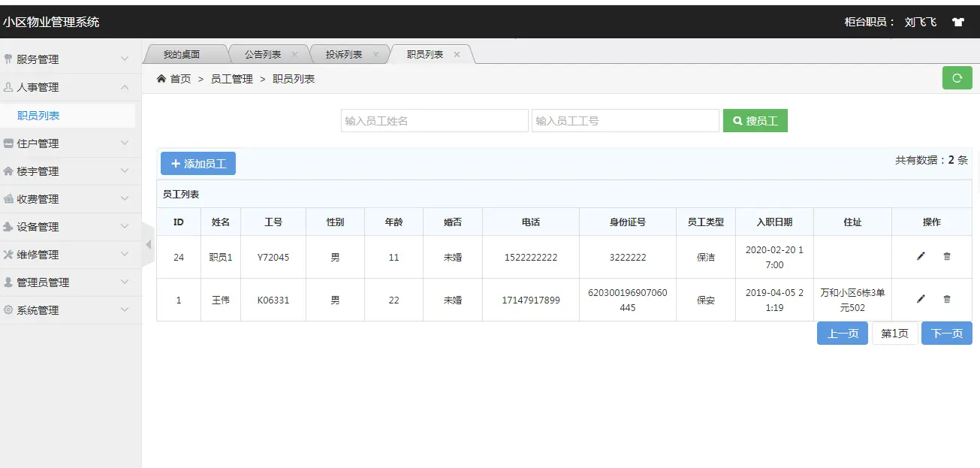
Task: Switch to the 我的桌面 tab
Action: point(182,54)
